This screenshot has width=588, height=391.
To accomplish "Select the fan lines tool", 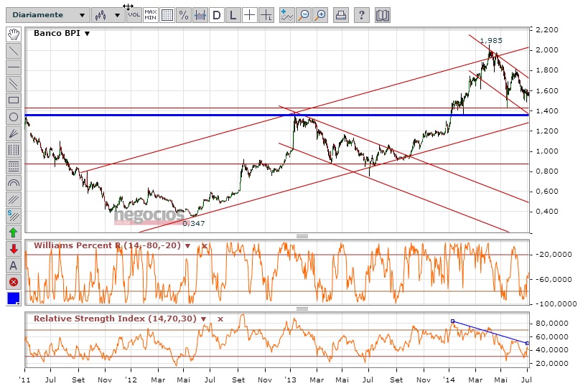I will tap(14, 133).
